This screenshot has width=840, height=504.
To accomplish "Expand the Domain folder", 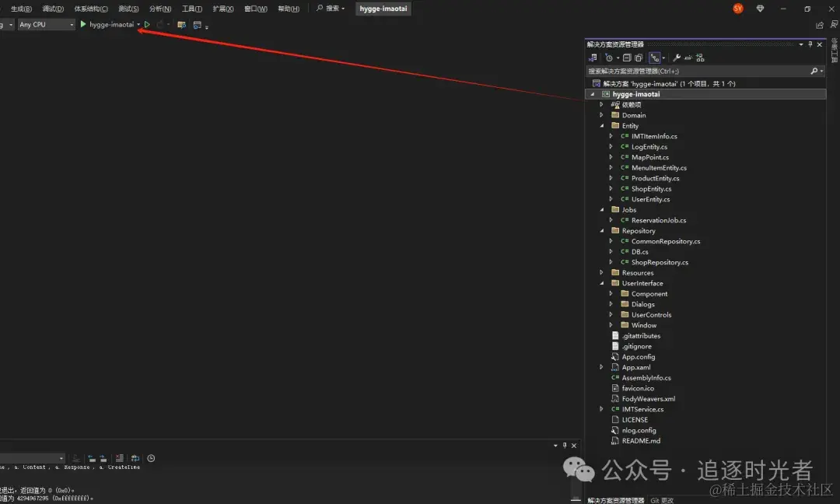I will (601, 115).
